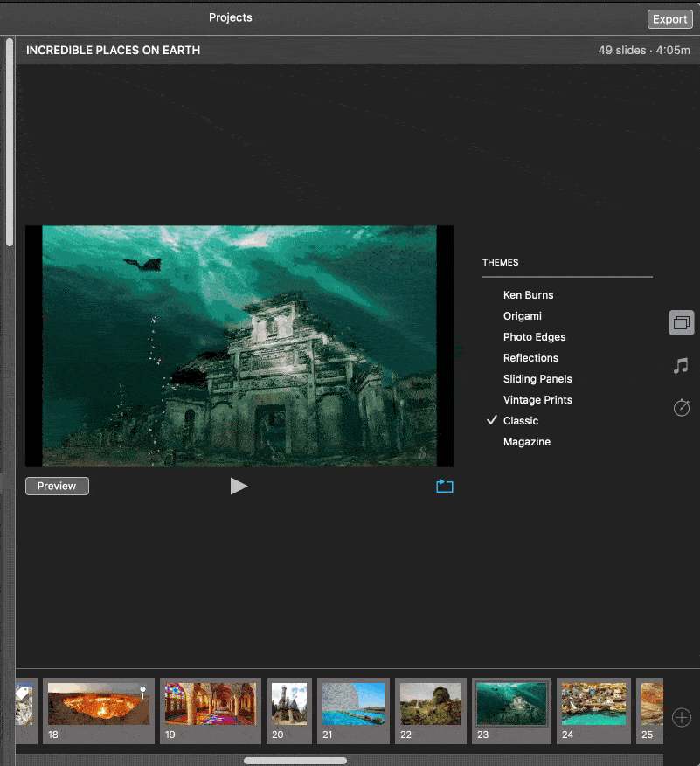Choose the Magazine theme
This screenshot has height=766, width=700.
[x=527, y=442]
